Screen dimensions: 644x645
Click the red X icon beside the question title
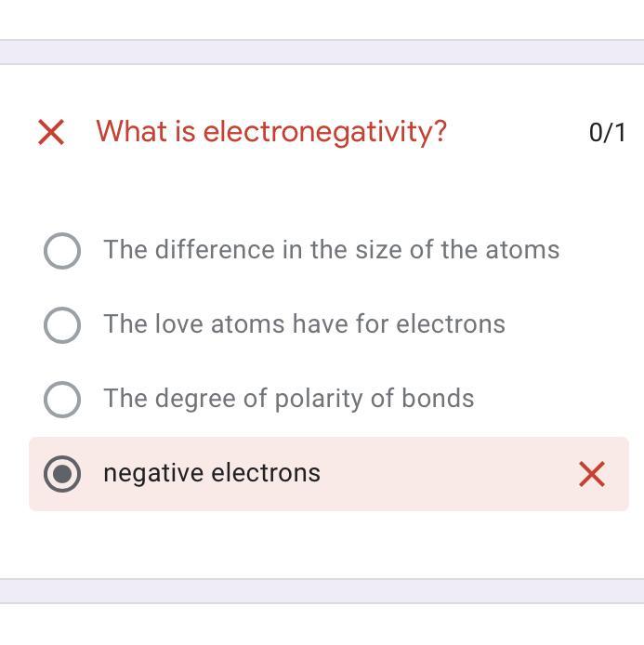(51, 132)
